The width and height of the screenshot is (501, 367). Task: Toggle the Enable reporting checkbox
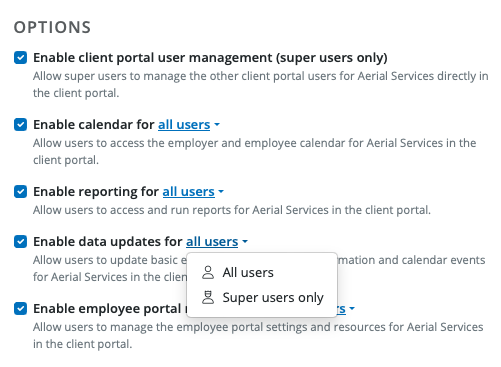click(20, 192)
